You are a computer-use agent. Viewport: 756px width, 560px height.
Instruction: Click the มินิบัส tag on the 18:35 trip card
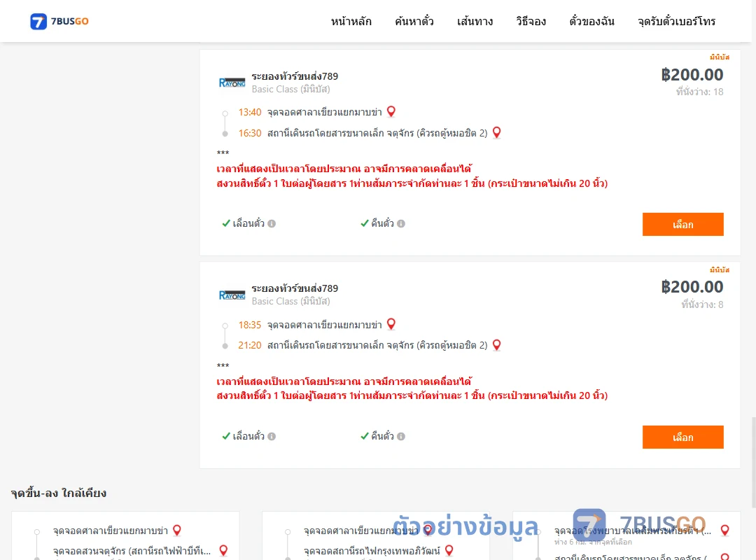pyautogui.click(x=720, y=269)
